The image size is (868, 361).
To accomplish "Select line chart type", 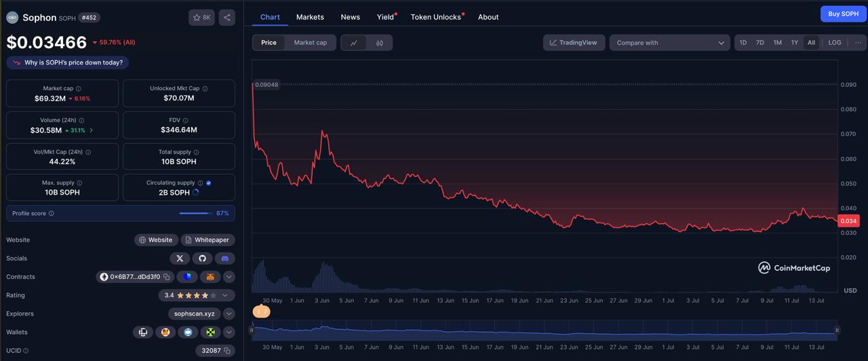I will (x=354, y=43).
